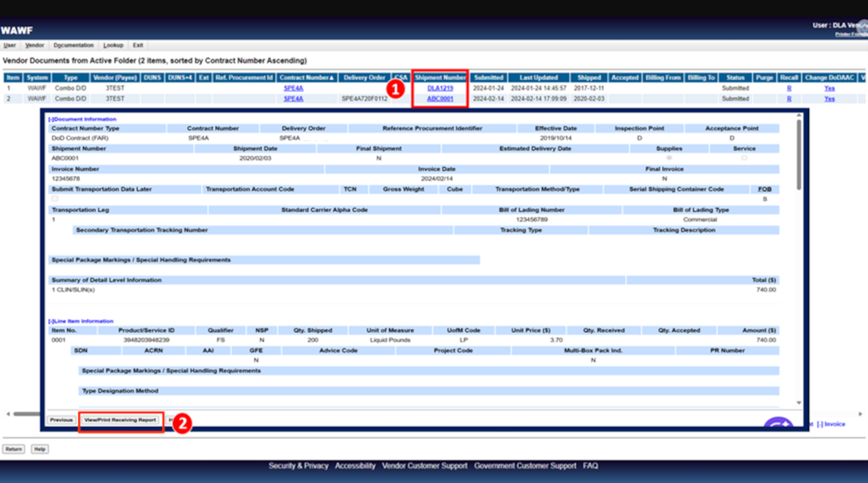Click the Submitted column header
Image resolution: width=868 pixels, height=483 pixels.
pyautogui.click(x=488, y=78)
